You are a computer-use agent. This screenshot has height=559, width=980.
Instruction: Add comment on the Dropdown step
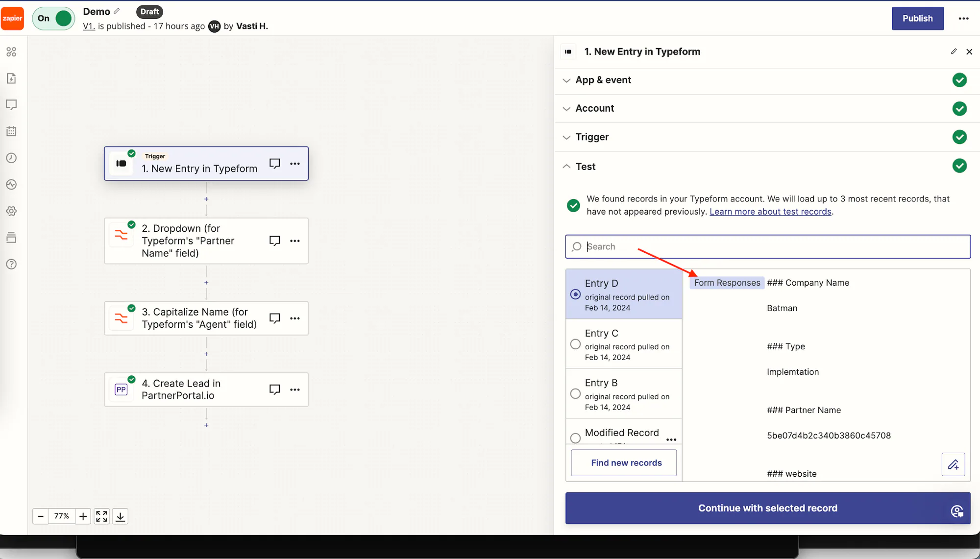274,241
